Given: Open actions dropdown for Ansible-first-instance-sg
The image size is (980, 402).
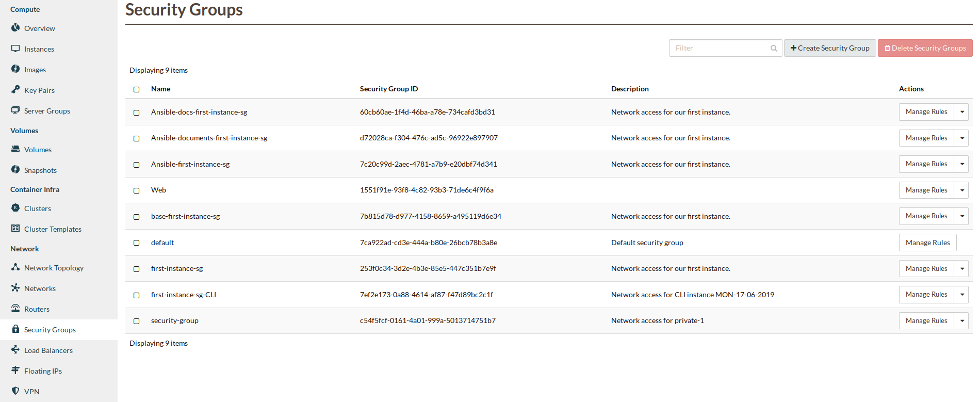Looking at the screenshot, I should [961, 164].
